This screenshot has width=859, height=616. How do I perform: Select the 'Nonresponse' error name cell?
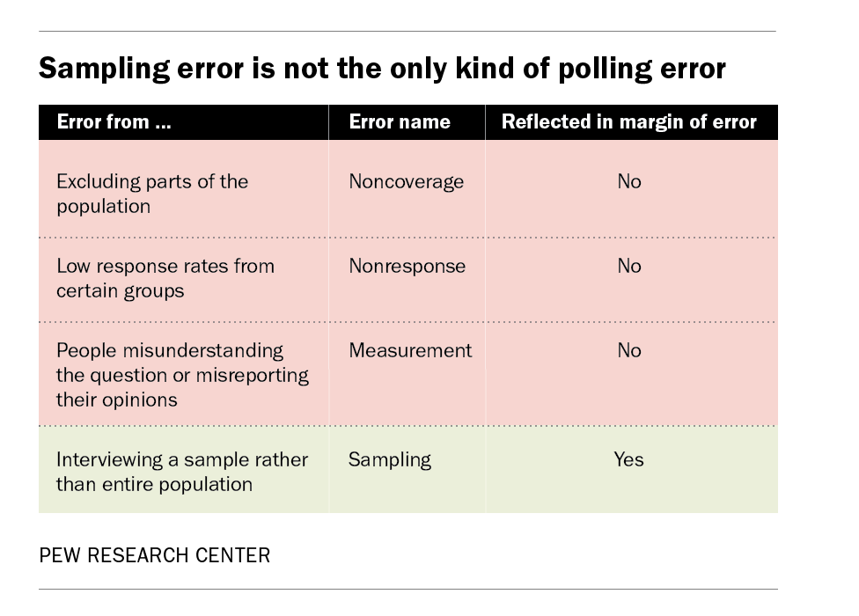[x=407, y=266]
